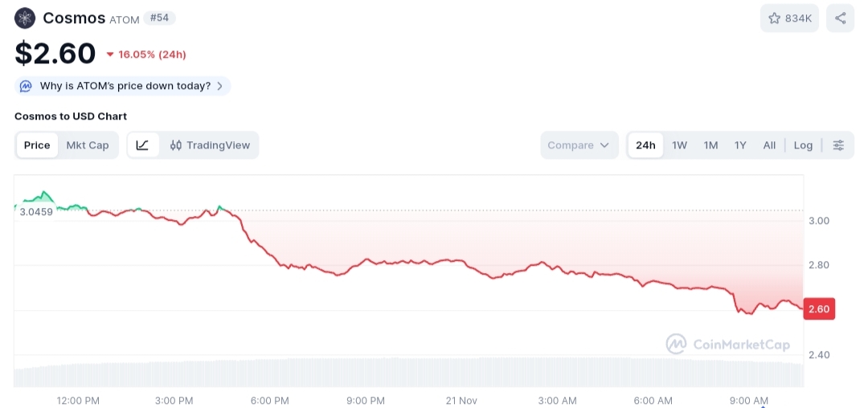
Task: Open the share icon button
Action: point(841,18)
